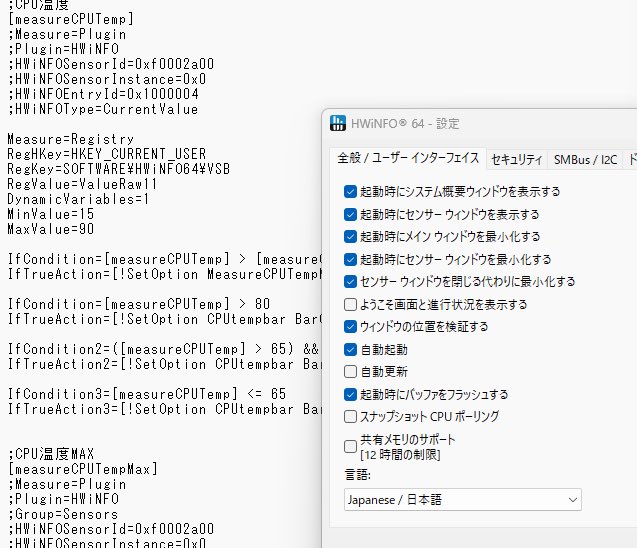This screenshot has width=637, height=548.
Task: Toggle 起動時にメイン ウィンドウを最小化する checkbox
Action: point(350,236)
